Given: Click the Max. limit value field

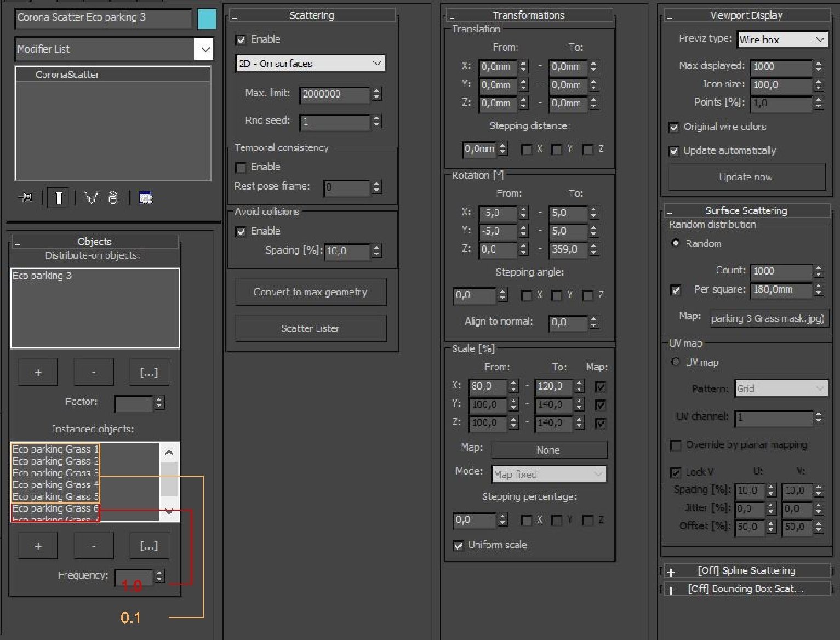Looking at the screenshot, I should pos(335,94).
